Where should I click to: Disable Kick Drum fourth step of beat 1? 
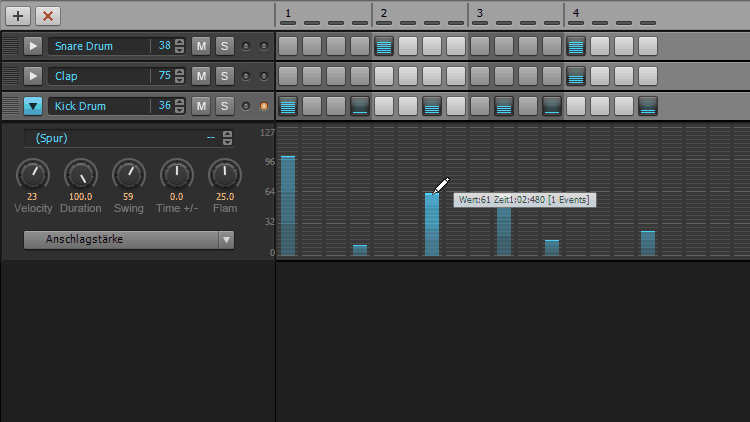pyautogui.click(x=360, y=106)
